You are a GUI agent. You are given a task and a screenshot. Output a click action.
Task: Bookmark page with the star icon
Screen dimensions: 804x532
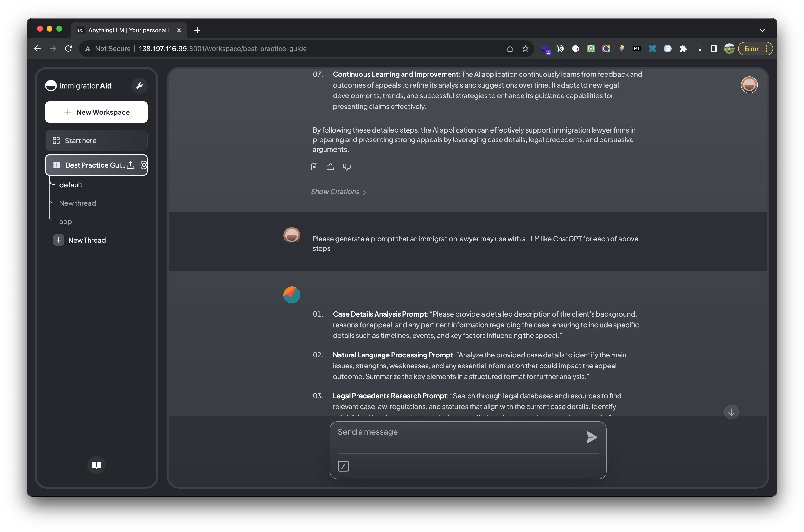point(525,49)
